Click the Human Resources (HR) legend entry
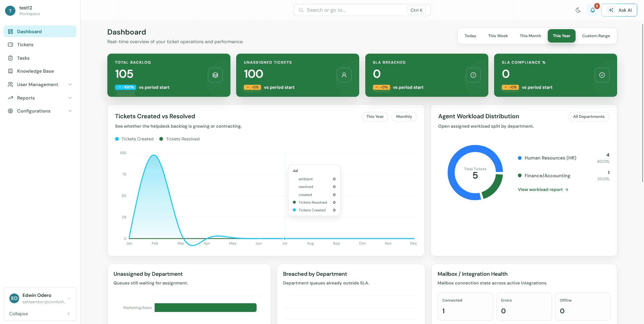This screenshot has width=644, height=324. point(547,158)
